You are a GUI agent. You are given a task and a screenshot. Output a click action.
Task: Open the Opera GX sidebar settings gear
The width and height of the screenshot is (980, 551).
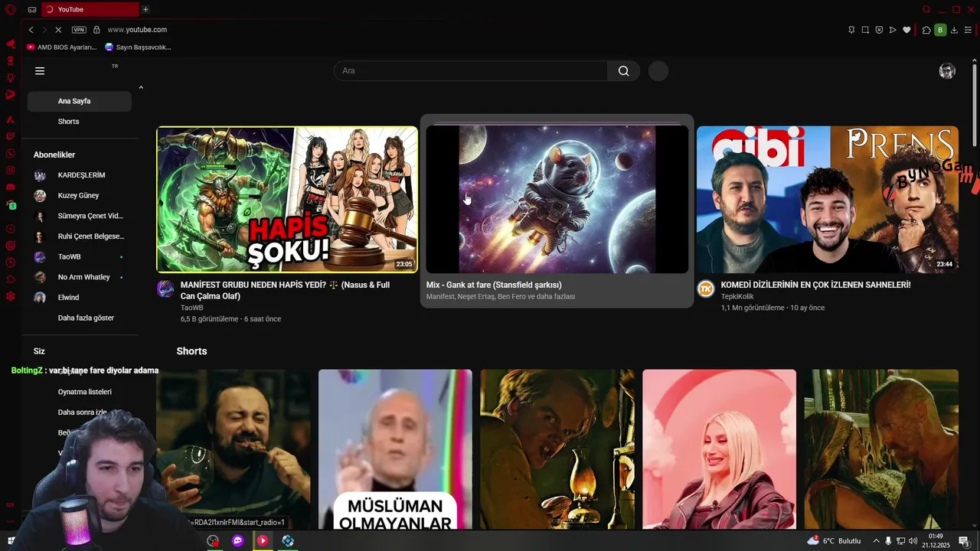click(x=11, y=296)
